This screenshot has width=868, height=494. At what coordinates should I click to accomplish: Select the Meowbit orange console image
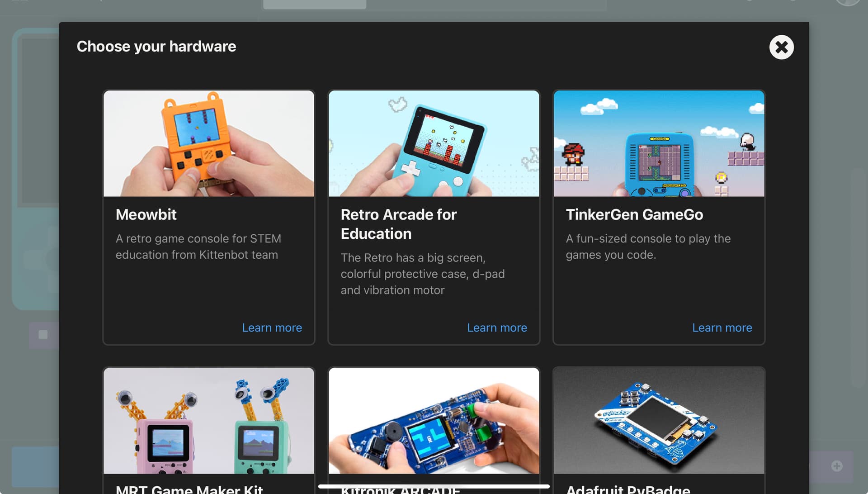[x=209, y=143]
